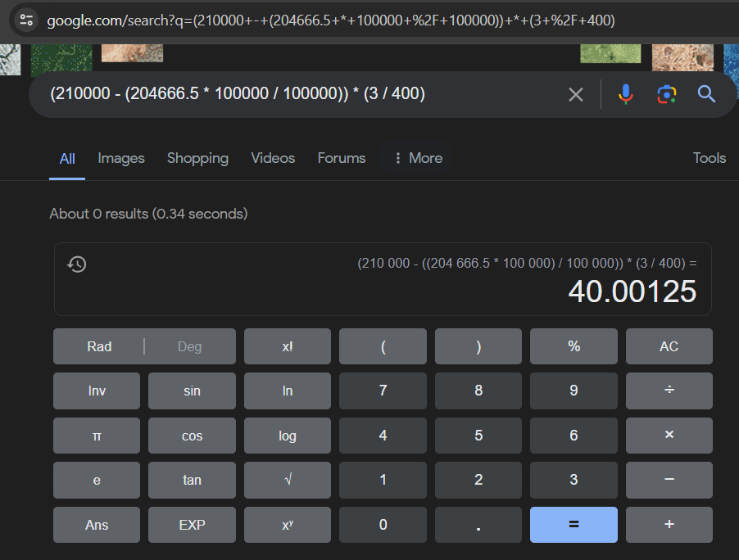Open calculator history clock icon

(x=77, y=264)
